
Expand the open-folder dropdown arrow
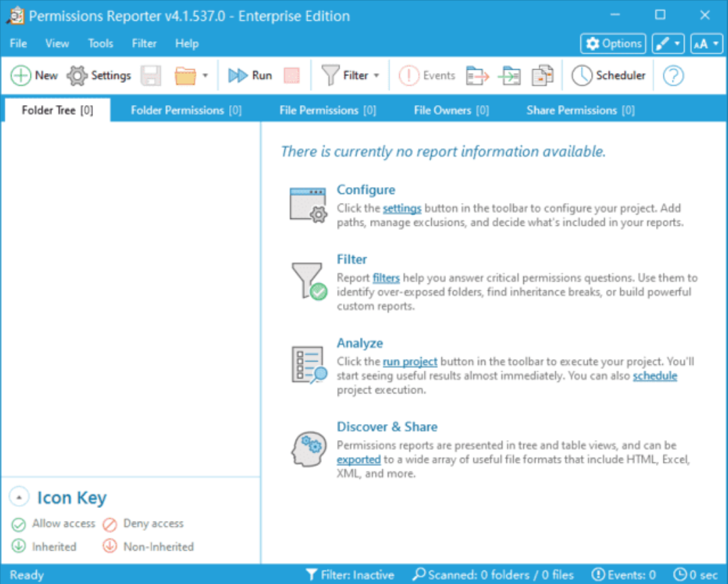(x=205, y=75)
